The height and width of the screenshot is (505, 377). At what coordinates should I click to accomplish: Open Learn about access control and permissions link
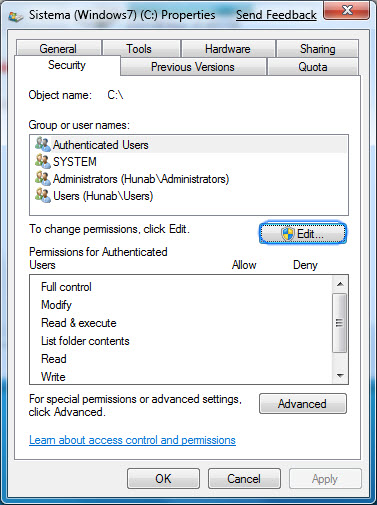tap(132, 440)
